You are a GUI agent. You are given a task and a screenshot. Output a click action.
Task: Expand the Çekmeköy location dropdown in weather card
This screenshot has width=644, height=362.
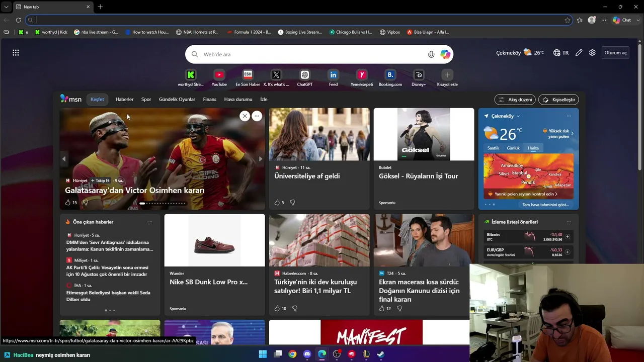[518, 116]
